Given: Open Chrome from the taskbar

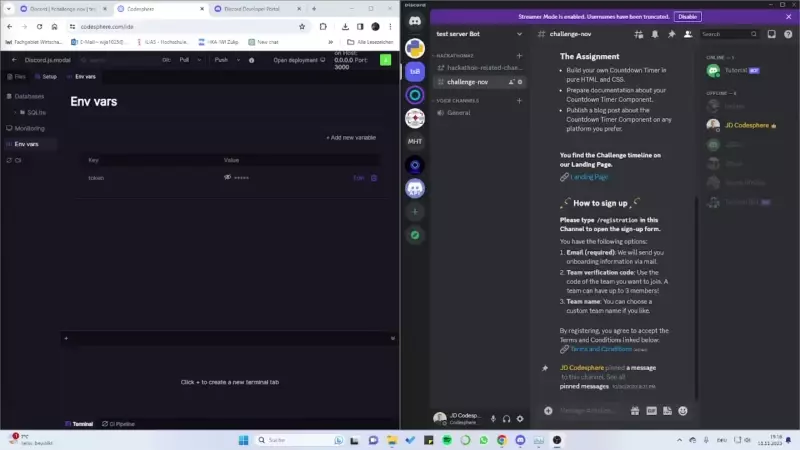Looking at the screenshot, I should point(502,440).
